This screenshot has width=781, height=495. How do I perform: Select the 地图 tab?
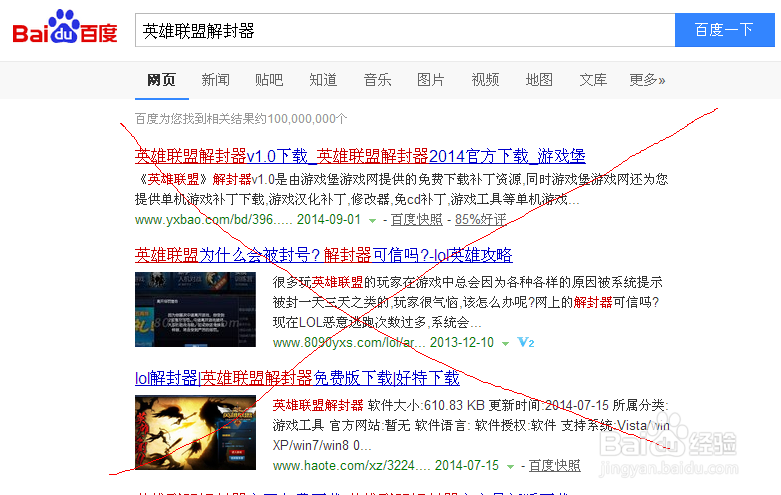(539, 80)
